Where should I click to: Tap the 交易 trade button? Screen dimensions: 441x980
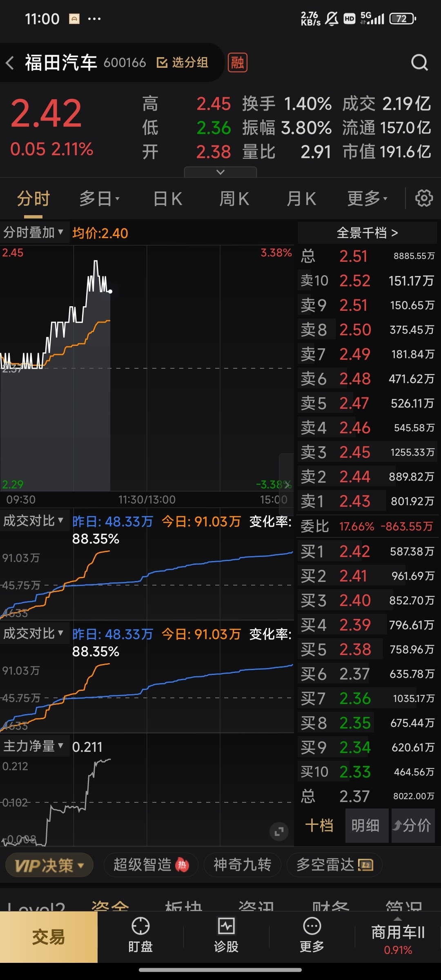tap(49, 937)
